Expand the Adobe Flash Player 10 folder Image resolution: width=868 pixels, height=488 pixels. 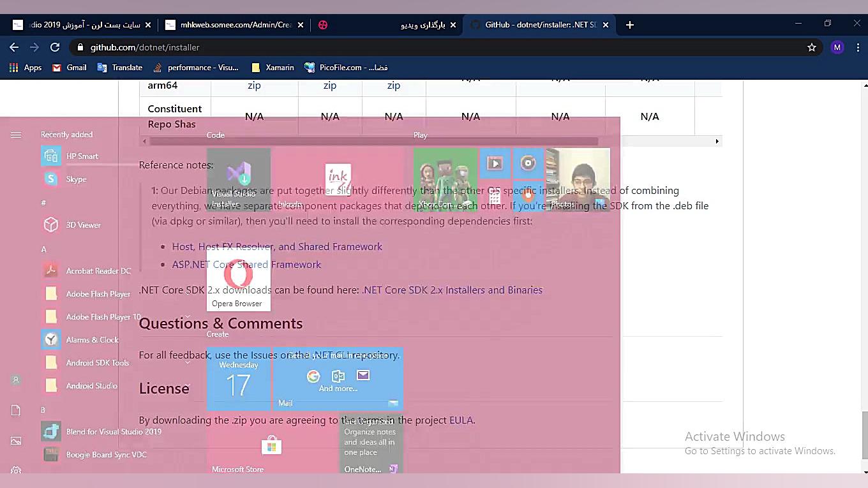[117, 317]
